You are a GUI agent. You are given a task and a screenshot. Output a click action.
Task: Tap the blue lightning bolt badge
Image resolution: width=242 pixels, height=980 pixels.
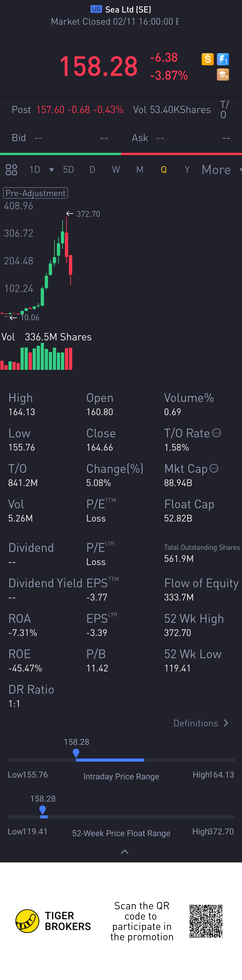[223, 59]
